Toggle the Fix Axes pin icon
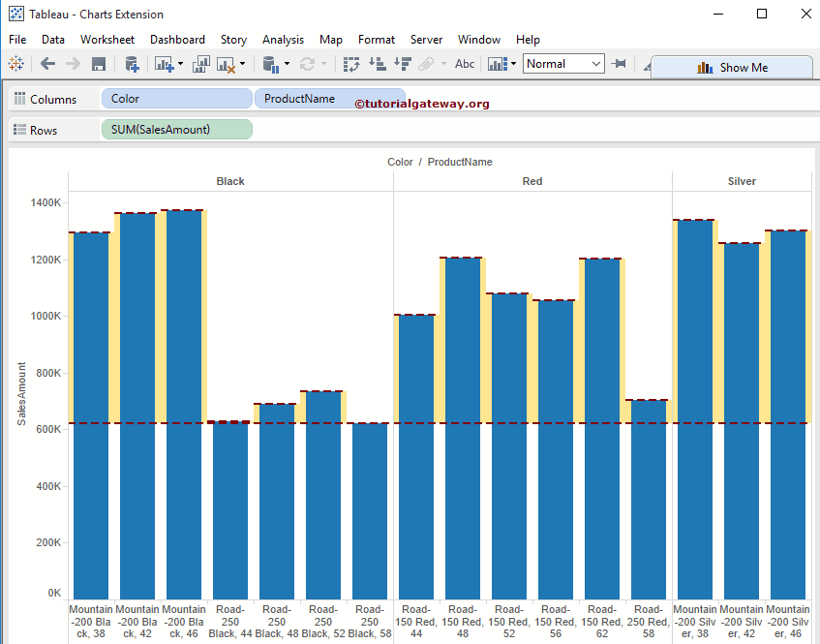Screen dimensions: 820x644 (x=619, y=64)
